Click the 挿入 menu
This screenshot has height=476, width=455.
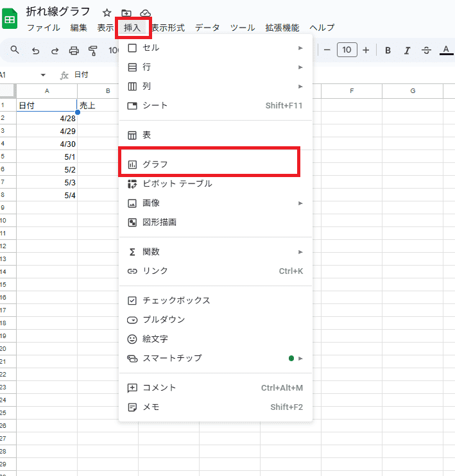[x=132, y=28]
